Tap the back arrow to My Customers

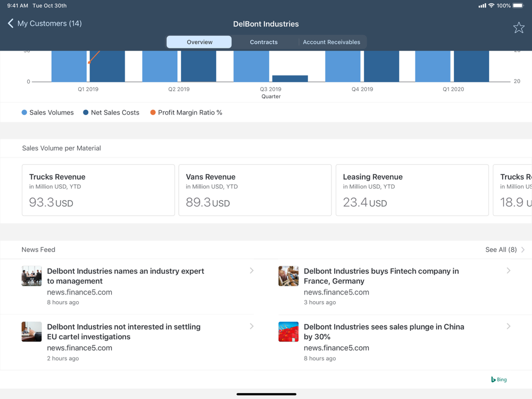coord(11,23)
